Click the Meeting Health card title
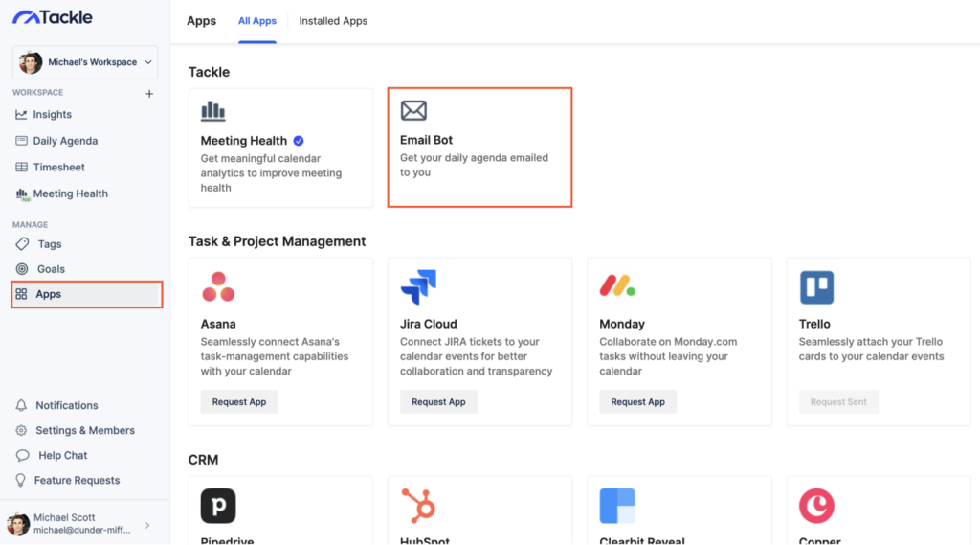The height and width of the screenshot is (545, 980). (x=244, y=141)
